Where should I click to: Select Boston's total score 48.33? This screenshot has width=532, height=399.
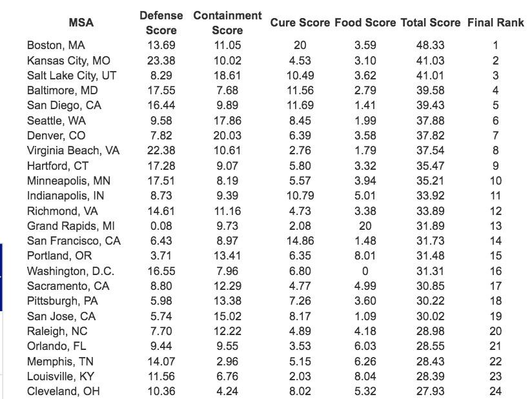tap(430, 45)
